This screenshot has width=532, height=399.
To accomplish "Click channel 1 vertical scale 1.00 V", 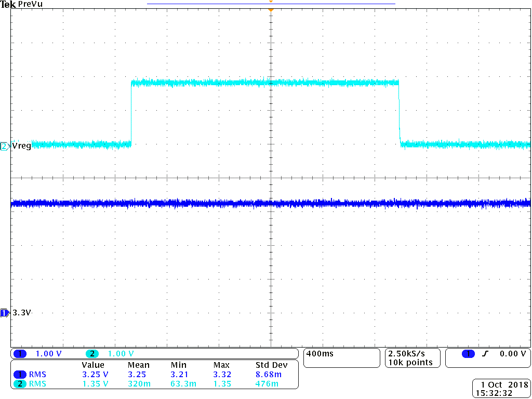I will (x=49, y=354).
